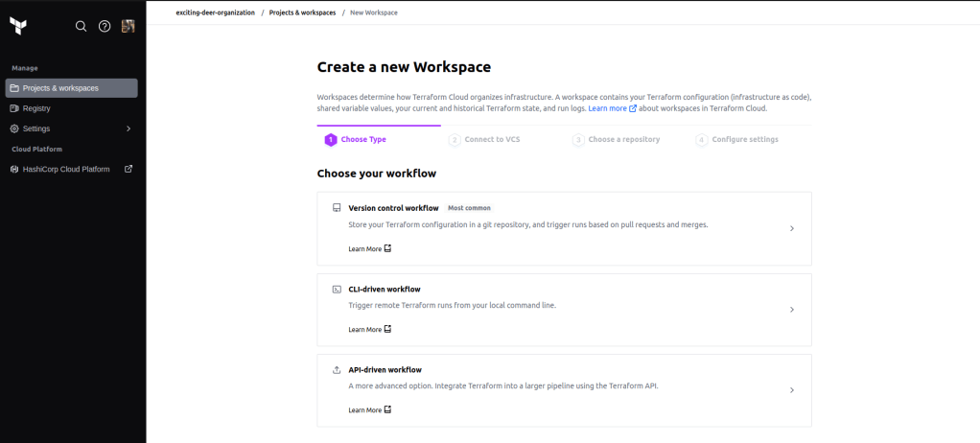Viewport: 980px width, 443px height.
Task: Open API-driven workflow via right chevron
Action: 791,390
